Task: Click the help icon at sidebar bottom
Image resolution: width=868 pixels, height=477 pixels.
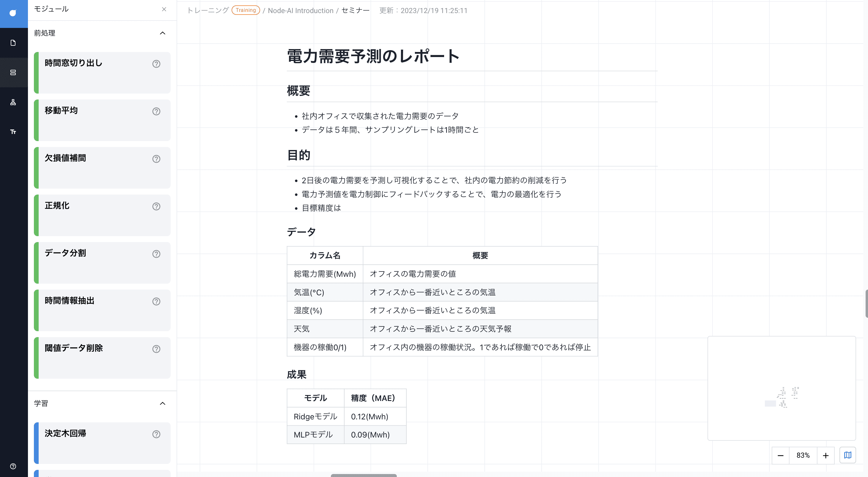Action: (13, 466)
